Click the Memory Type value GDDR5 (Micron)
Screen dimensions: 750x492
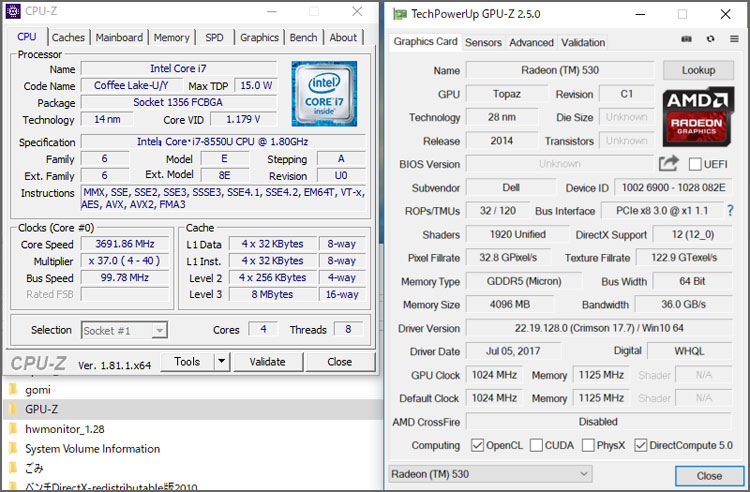coord(524,281)
